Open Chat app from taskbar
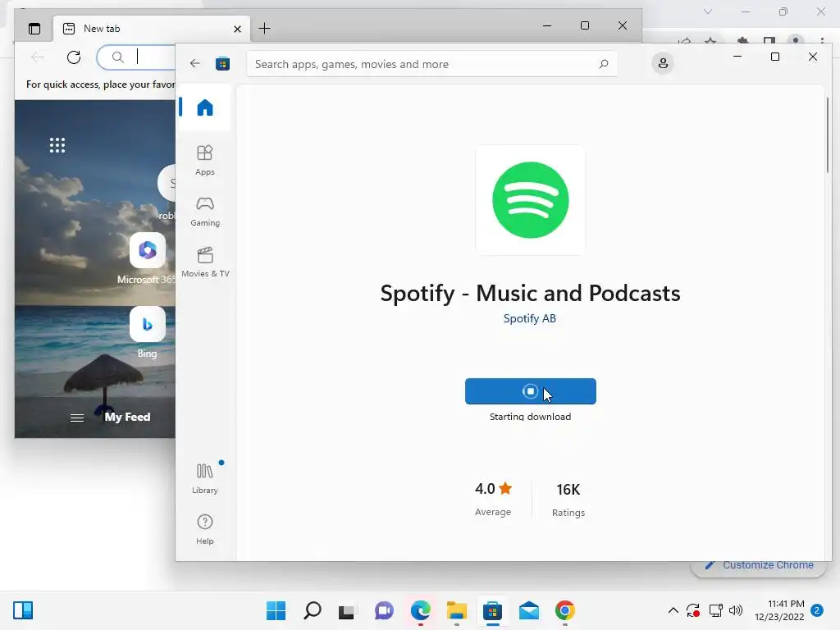This screenshot has height=630, width=840. [x=384, y=610]
